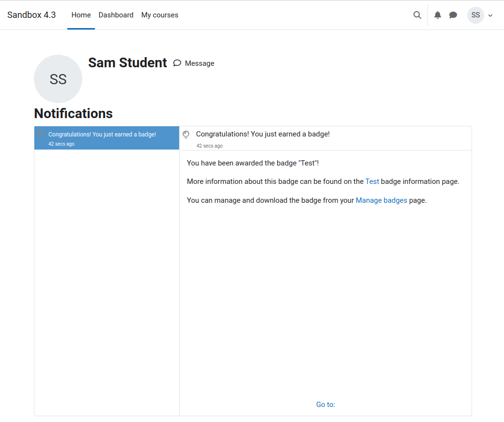Screen dimensions: 504x422
Task: Click the Notifications heading
Action: 73,113
